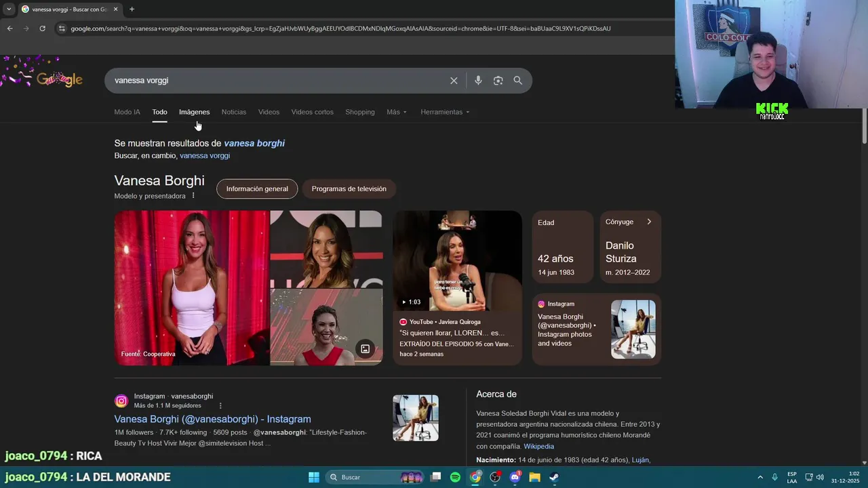Image resolution: width=868 pixels, height=488 pixels.
Task: Open File Explorer from the taskbar
Action: pos(534,477)
